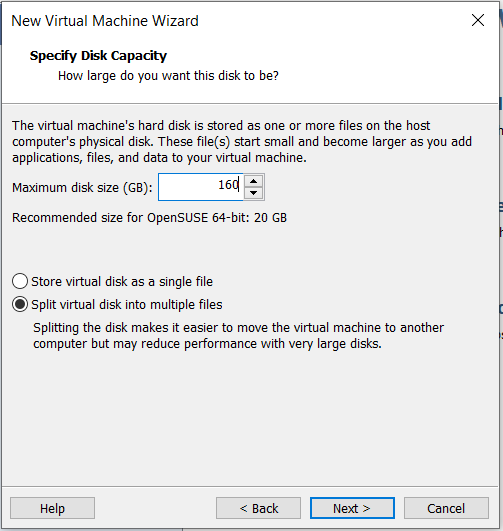
Task: Go to previous step with Back
Action: [258, 508]
